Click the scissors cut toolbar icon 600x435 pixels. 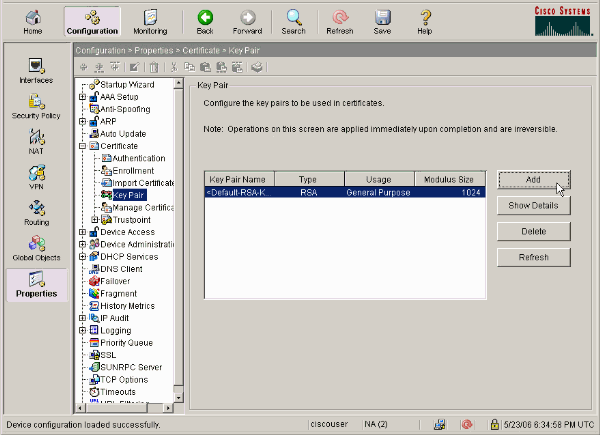174,67
